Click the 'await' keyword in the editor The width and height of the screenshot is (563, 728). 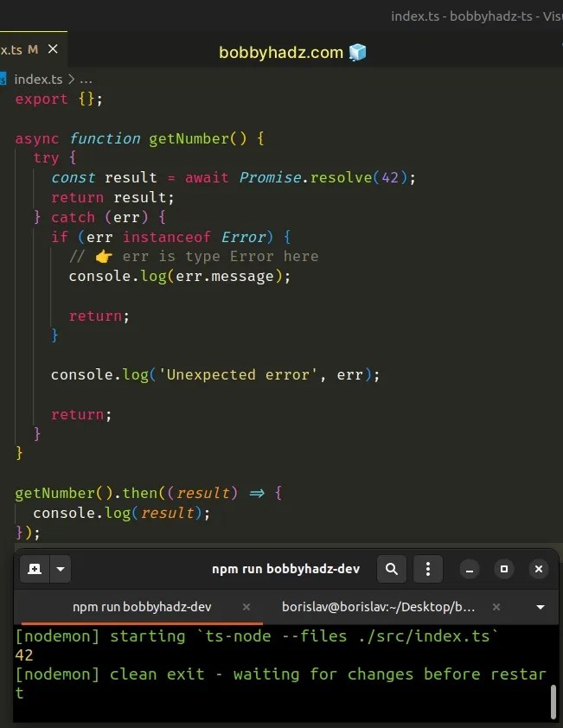(207, 177)
